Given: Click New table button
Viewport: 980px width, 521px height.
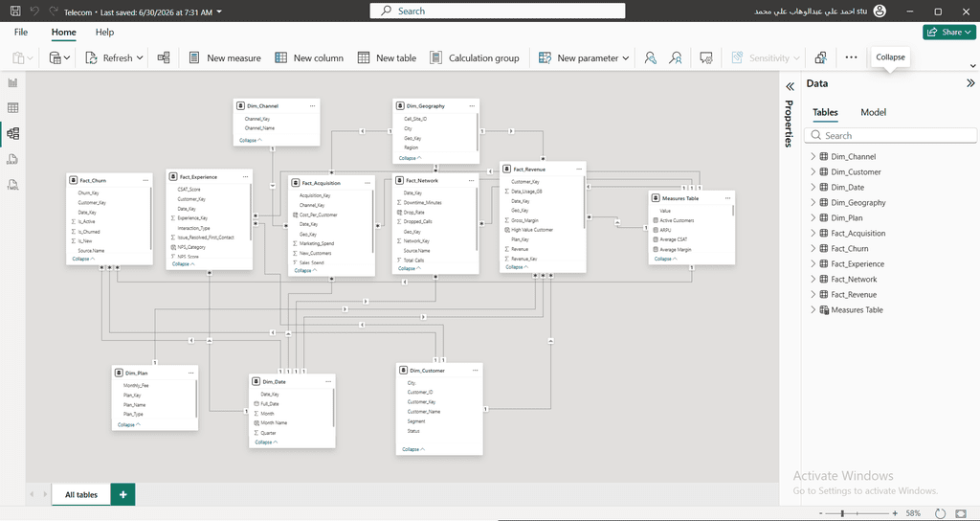Looking at the screenshot, I should pos(387,57).
